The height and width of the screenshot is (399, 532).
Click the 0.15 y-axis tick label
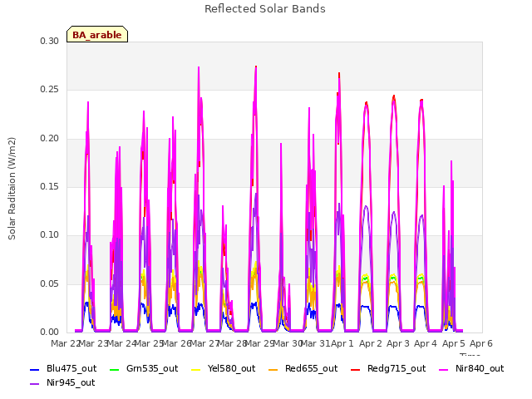click(x=50, y=186)
